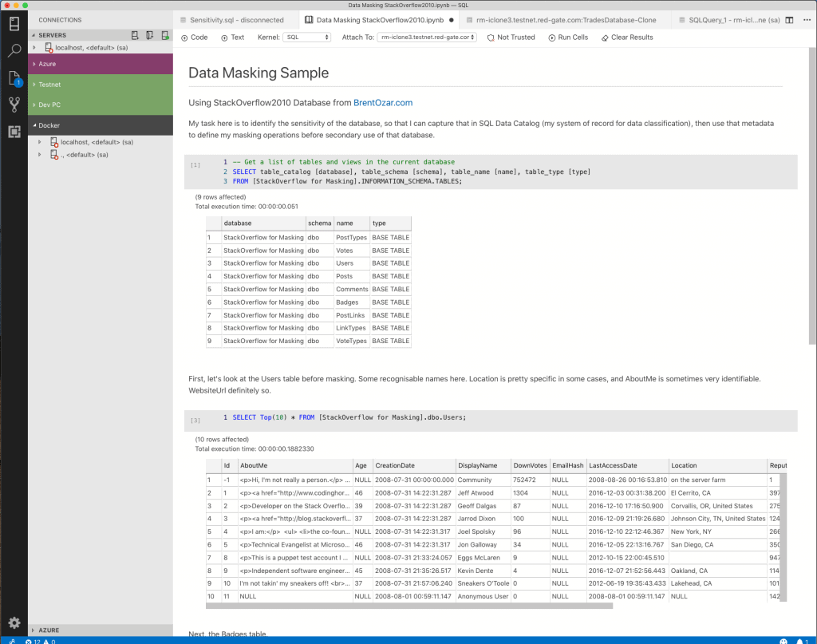Expand the Testnet server group
Screen dimensions: 817x644
[x=100, y=85]
